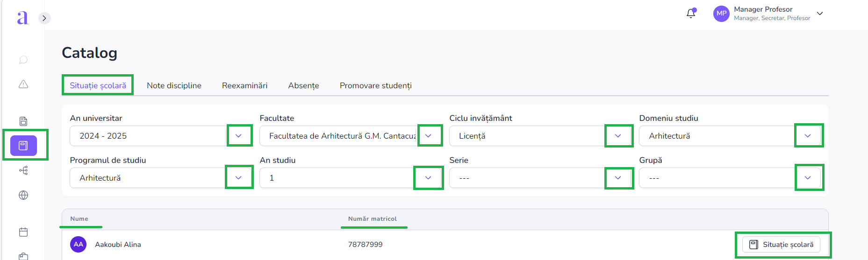Open the hierarchy tree sidebar icon
Viewport: 868px width, 260px height.
23,170
